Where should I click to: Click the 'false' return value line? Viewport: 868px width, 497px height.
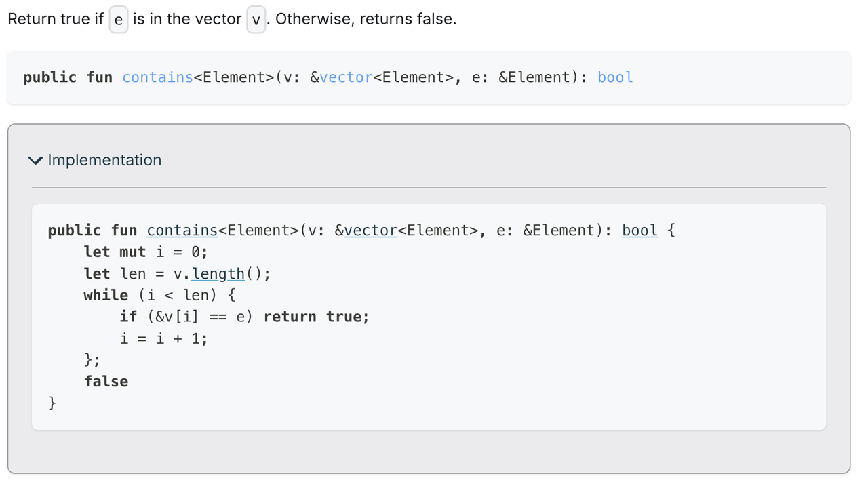click(106, 382)
